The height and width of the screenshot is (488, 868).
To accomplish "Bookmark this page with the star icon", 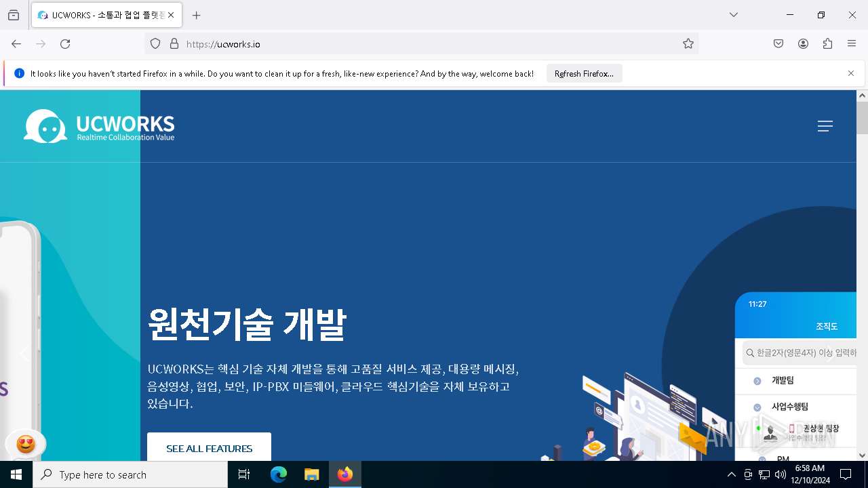I will point(688,44).
